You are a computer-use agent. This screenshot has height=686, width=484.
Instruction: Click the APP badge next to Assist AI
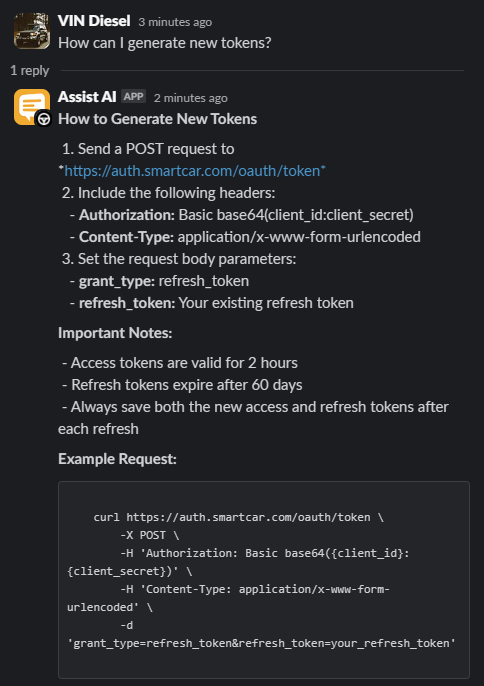pyautogui.click(x=133, y=96)
